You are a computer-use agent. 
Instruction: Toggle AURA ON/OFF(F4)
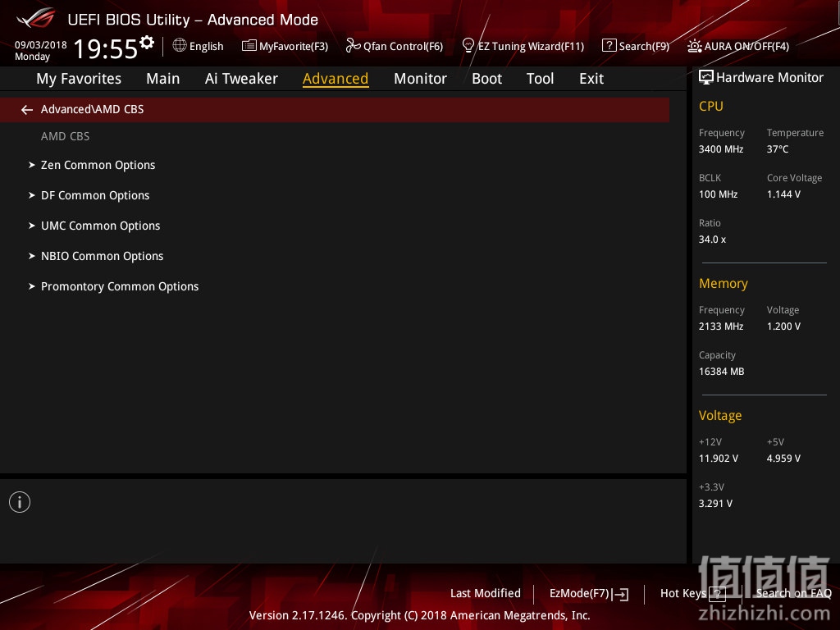746,46
